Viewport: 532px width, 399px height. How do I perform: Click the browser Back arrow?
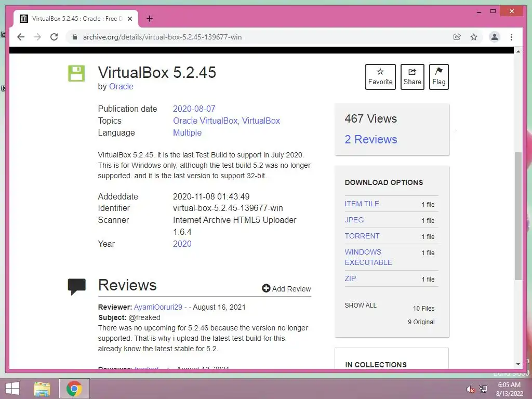pyautogui.click(x=21, y=37)
